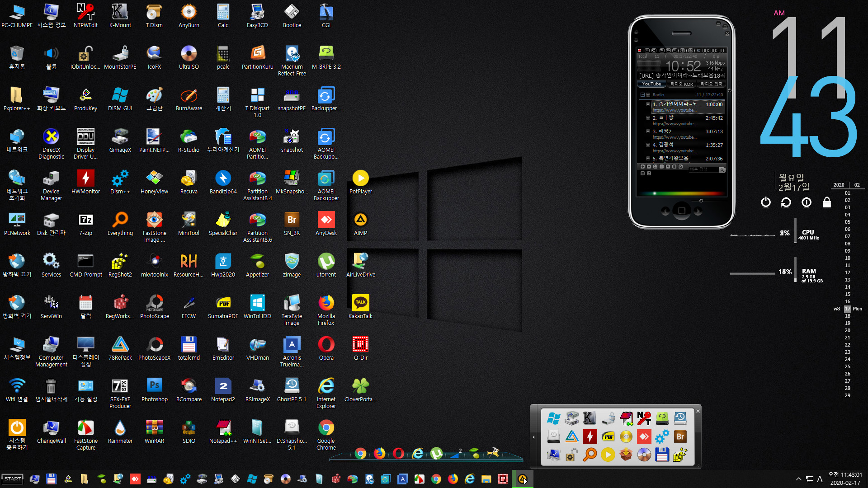Launch Bandizip64 desktop icon
Viewport: 868px width, 488px height.
click(x=223, y=183)
